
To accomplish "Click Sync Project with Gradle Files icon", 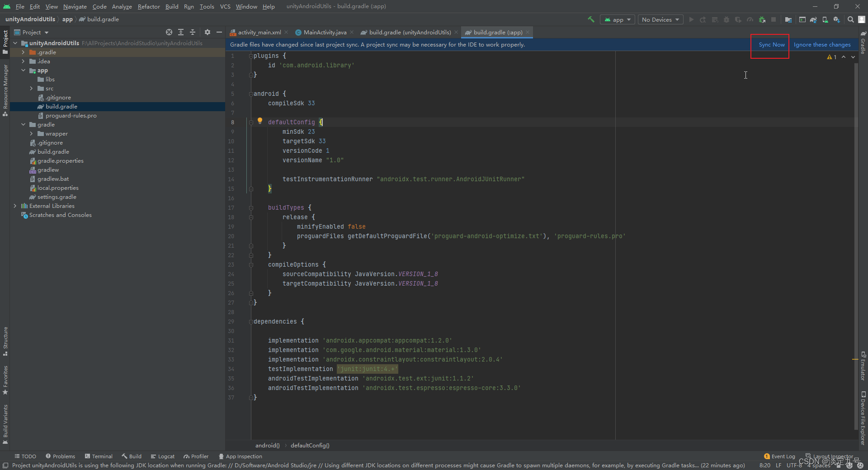I will click(x=813, y=19).
